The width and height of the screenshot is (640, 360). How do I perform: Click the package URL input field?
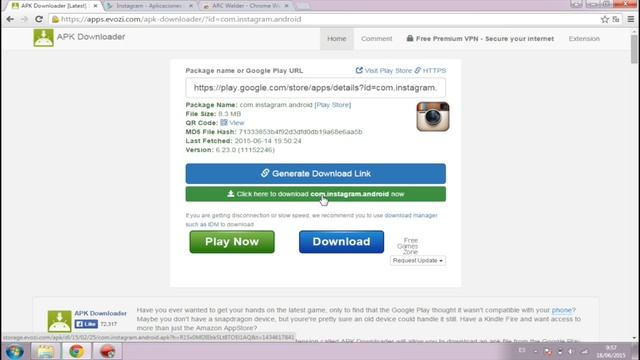tap(316, 88)
